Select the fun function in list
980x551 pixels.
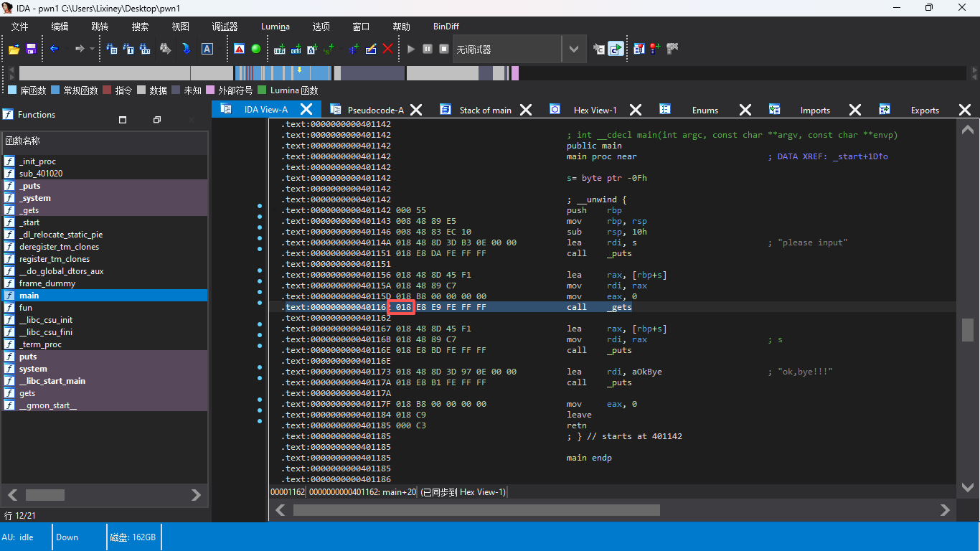point(26,308)
